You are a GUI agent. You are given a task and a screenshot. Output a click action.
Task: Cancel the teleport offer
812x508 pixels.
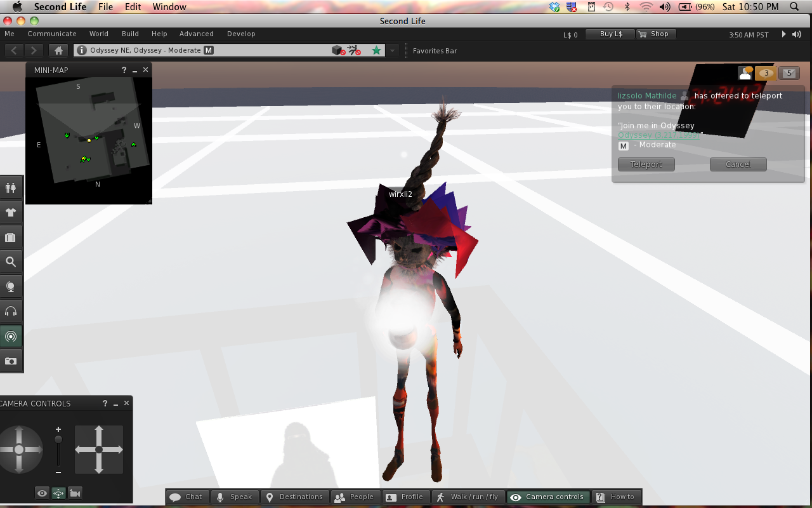(738, 164)
